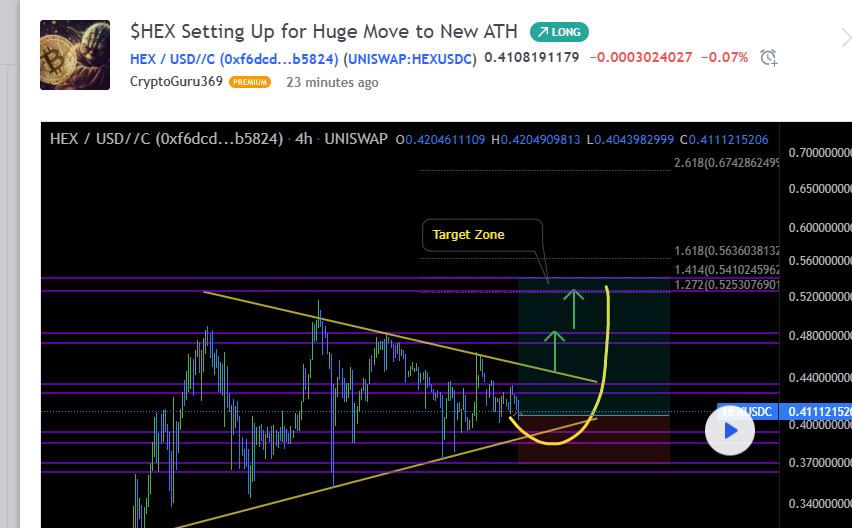852x528 pixels.
Task: Click the 1.272 Fibonacci level label
Action: pyautogui.click(x=727, y=285)
